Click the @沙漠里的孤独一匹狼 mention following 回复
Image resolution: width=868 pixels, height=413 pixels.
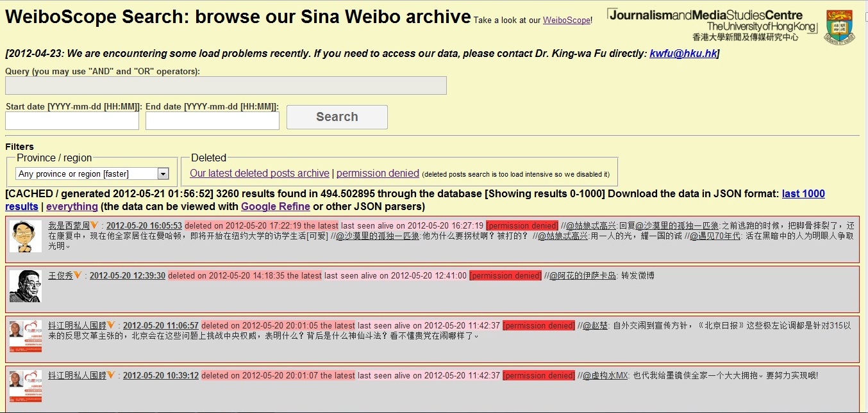click(x=678, y=225)
